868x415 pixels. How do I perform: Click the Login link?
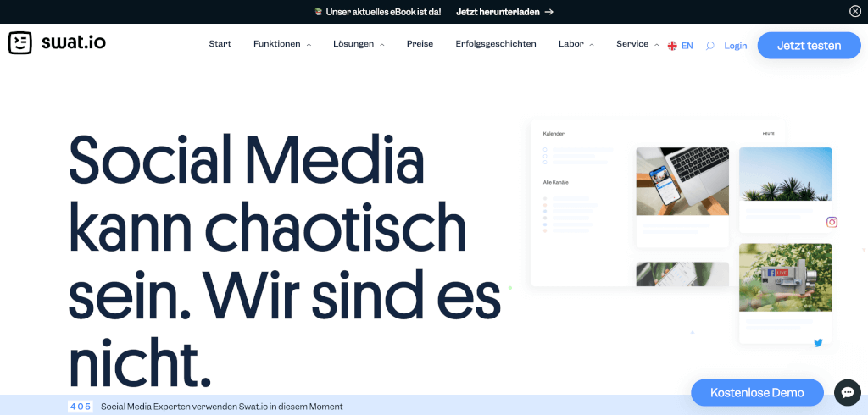(736, 46)
